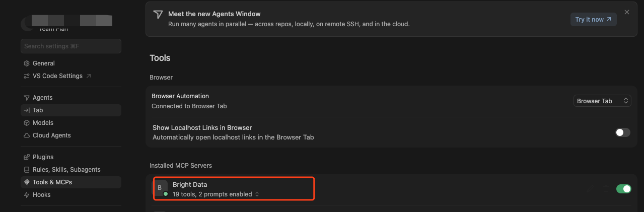
Task: Open Hooks lightning icon entry
Action: point(27,195)
